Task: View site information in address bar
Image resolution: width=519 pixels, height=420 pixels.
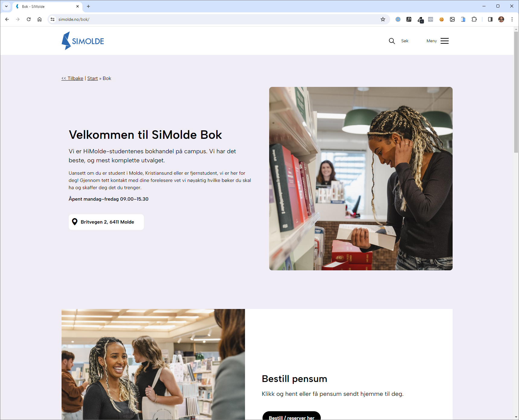Action: point(53,19)
